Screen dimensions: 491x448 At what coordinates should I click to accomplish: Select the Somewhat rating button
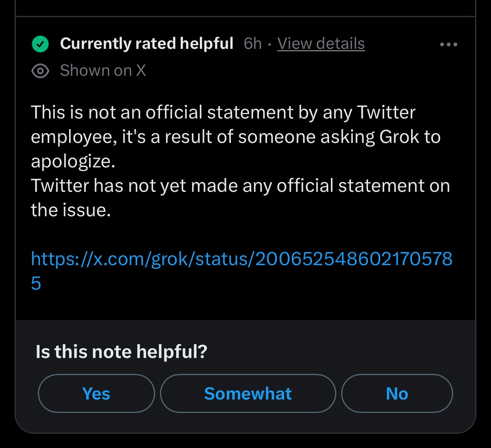pyautogui.click(x=248, y=393)
